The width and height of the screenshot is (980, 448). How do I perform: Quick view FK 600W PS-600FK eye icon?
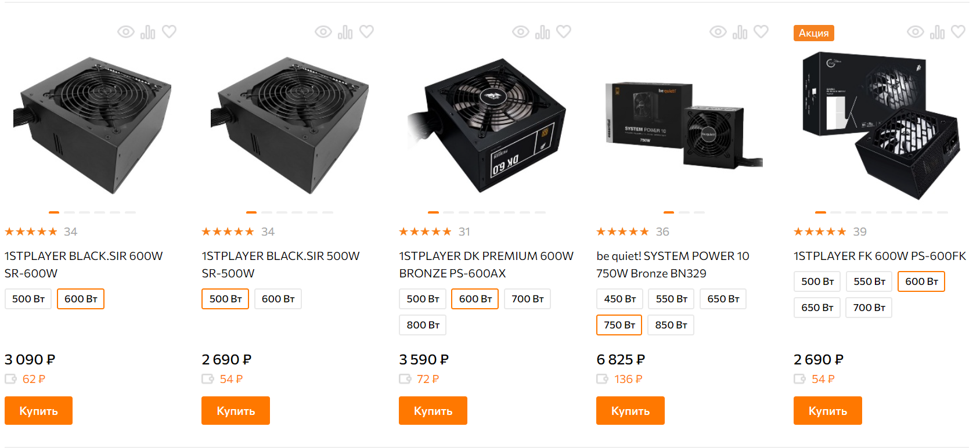pyautogui.click(x=915, y=32)
